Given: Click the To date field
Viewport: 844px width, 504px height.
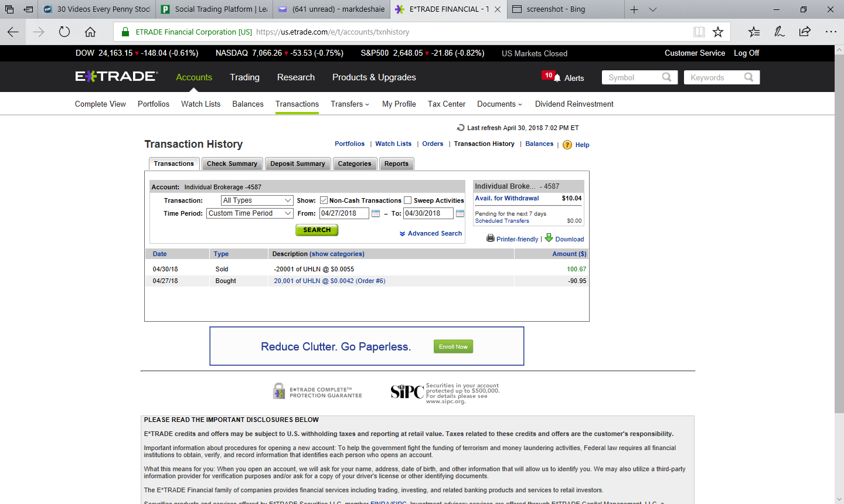Looking at the screenshot, I should [x=428, y=213].
